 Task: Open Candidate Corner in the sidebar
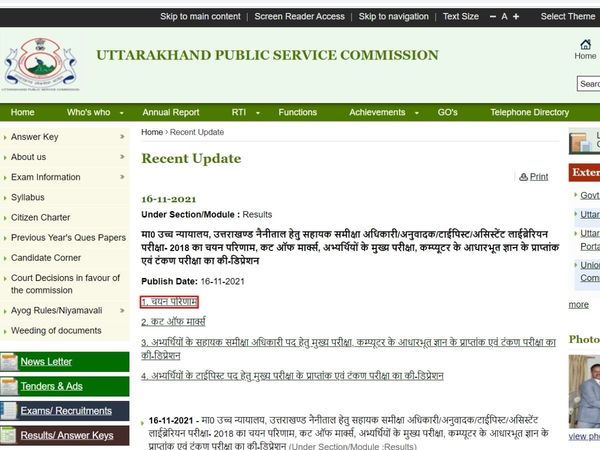click(x=46, y=258)
